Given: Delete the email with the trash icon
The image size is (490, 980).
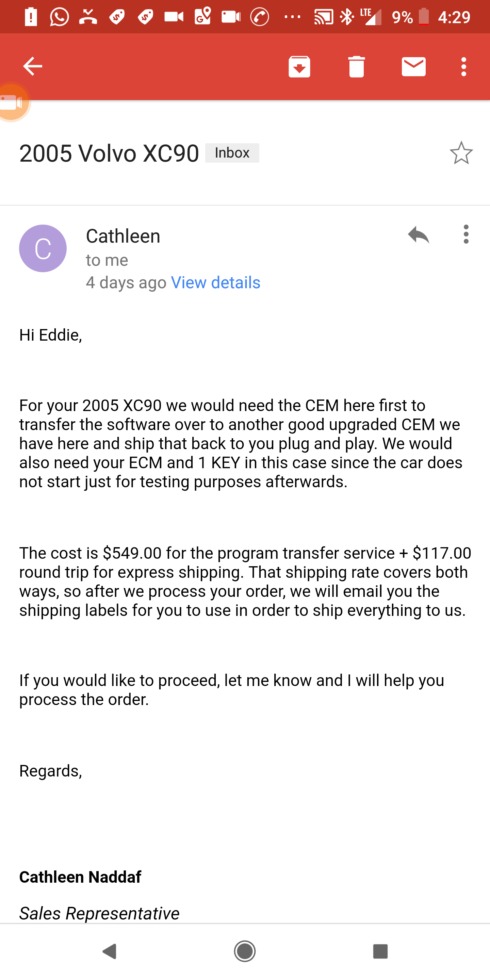Looking at the screenshot, I should [x=357, y=67].
